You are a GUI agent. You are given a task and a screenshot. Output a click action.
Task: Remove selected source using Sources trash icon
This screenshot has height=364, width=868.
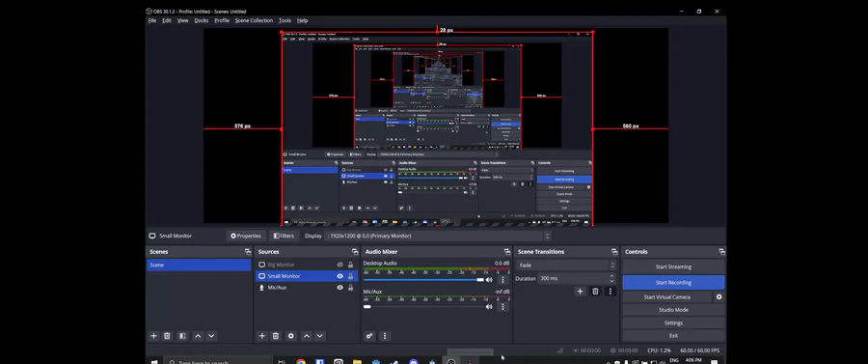point(276,336)
